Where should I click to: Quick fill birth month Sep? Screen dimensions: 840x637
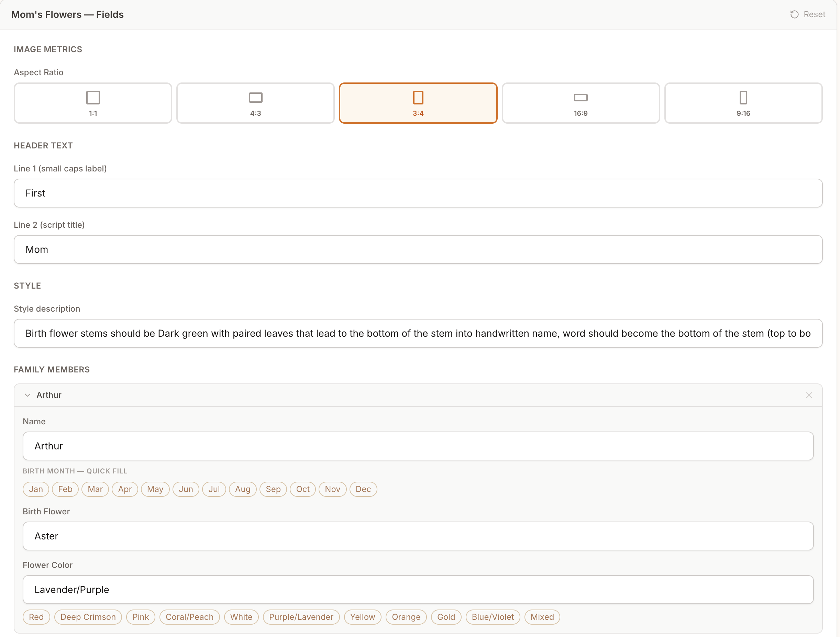[x=273, y=489]
